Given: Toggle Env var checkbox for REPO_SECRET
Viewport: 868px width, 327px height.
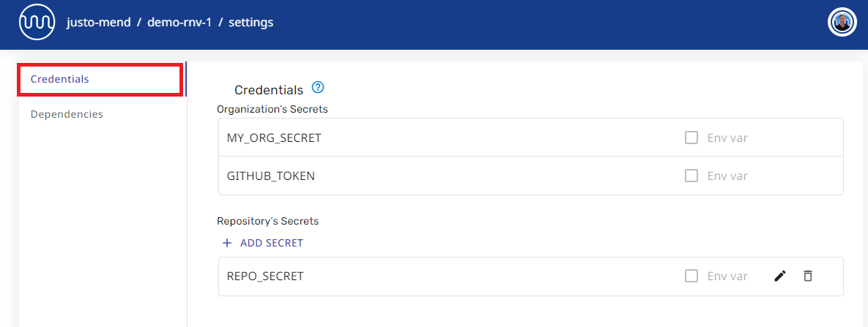Looking at the screenshot, I should tap(691, 276).
